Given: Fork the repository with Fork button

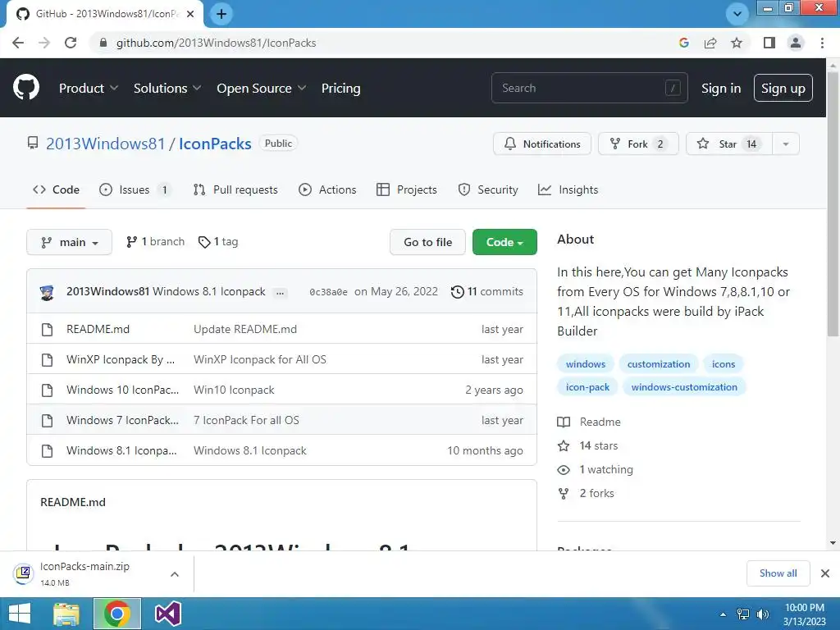Looking at the screenshot, I should tap(638, 144).
